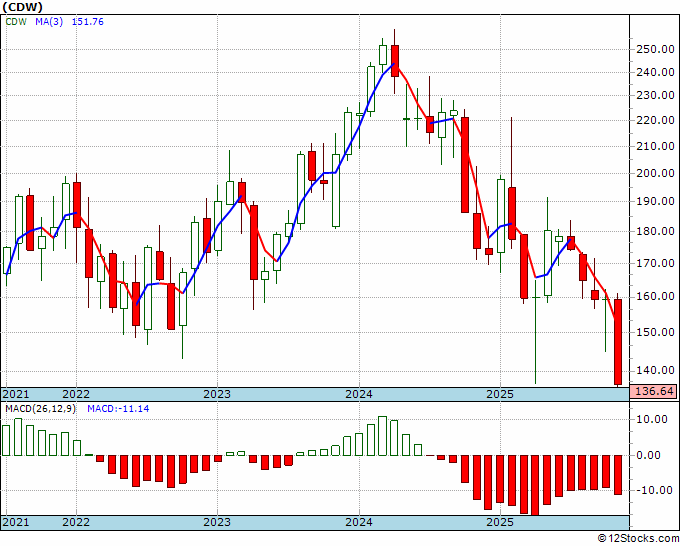Click the (CDW) chart title

pyautogui.click(x=23, y=7)
